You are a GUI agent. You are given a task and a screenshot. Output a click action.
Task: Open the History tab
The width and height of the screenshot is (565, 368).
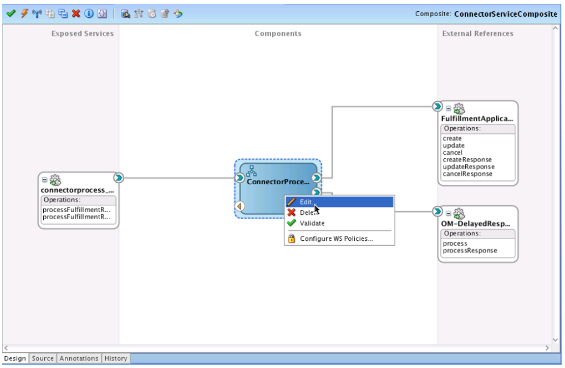(116, 359)
